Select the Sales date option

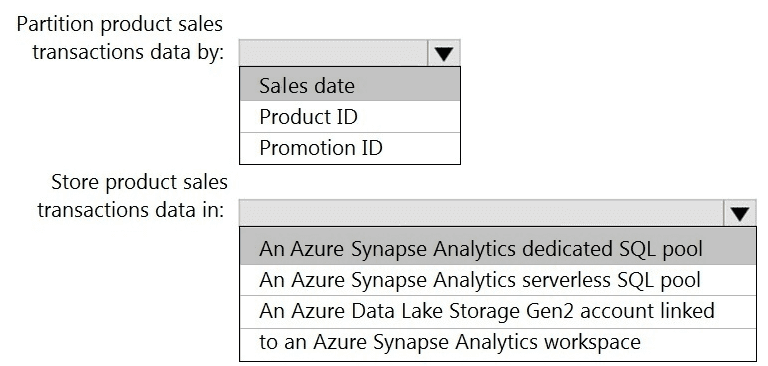click(350, 85)
